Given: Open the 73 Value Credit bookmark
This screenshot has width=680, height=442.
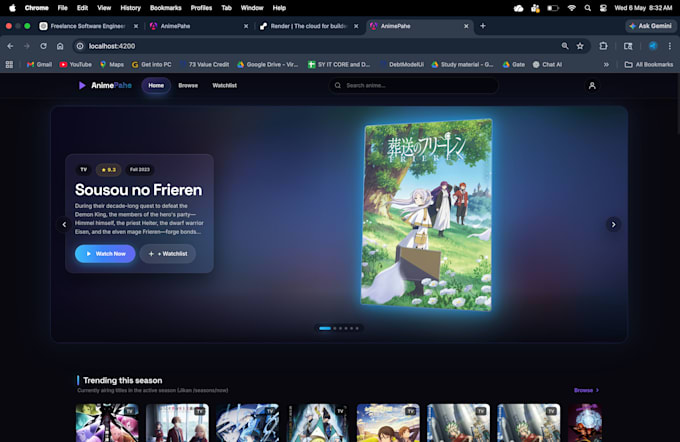Looking at the screenshot, I should (x=204, y=65).
